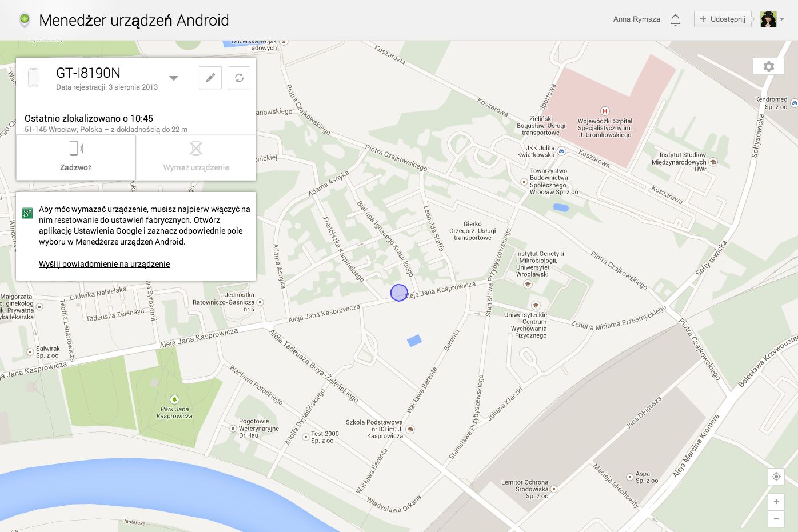Click the Park Jana Kasprowicza tree icon
Viewport: 798px width, 532px height.
click(x=174, y=399)
